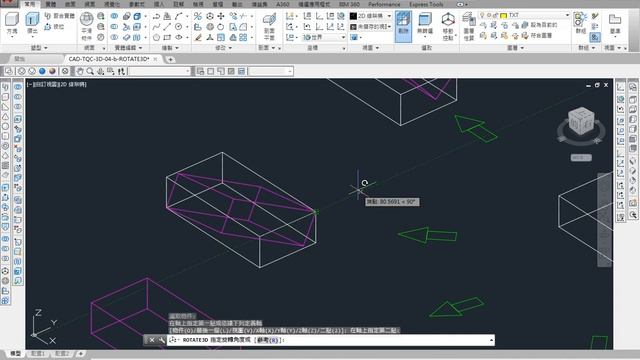Click the ViewCube in the viewport
Screen dimensions: 640x360
click(581, 121)
